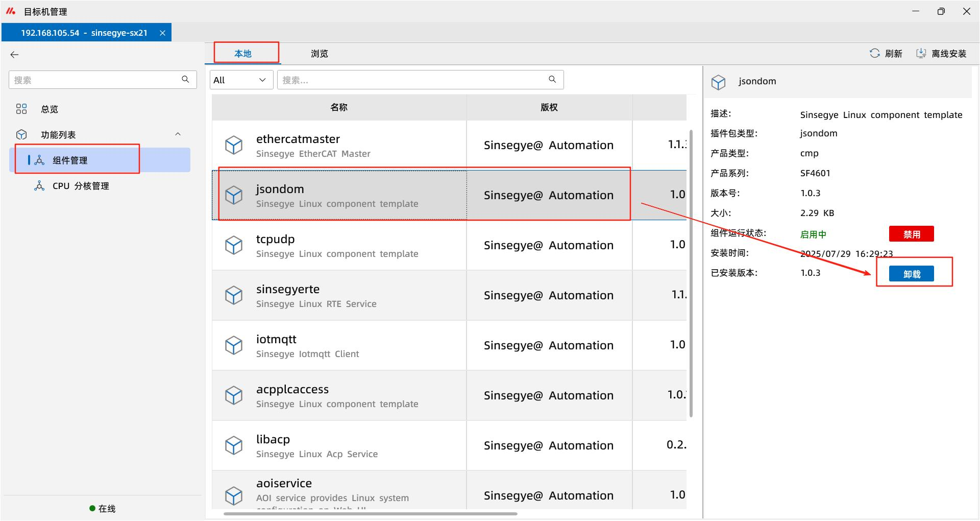Click the offline install icon 离线安装
Viewport: 980px width, 521px height.
point(921,54)
